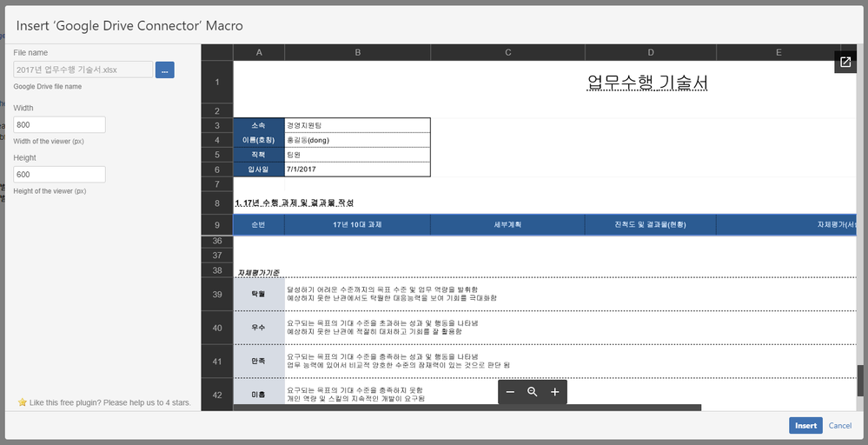
Task: Zoom in with the plus icon
Action: [x=554, y=392]
